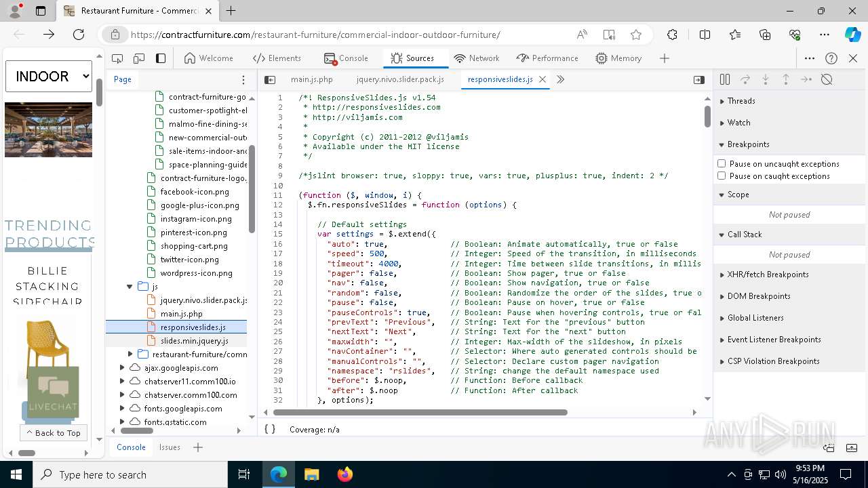
Task: Select the Issues drawer tab
Action: [170, 447]
